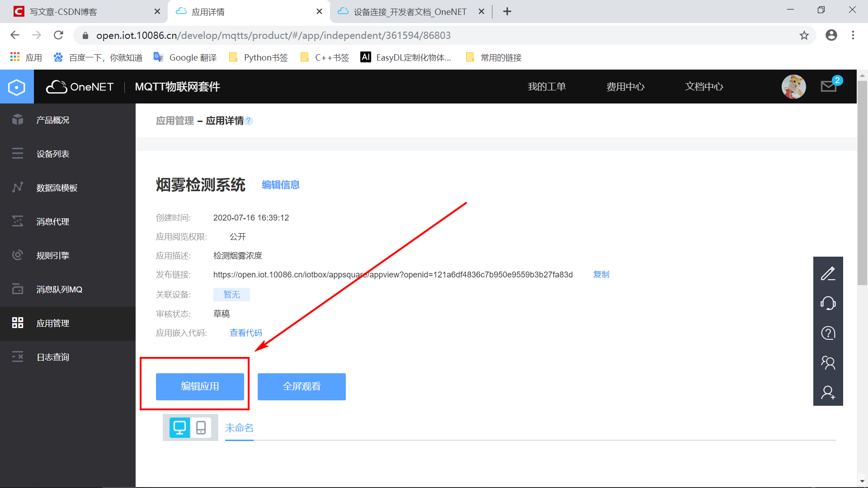The height and width of the screenshot is (488, 868).
Task: Click the 全屏观看 button
Action: pos(302,386)
